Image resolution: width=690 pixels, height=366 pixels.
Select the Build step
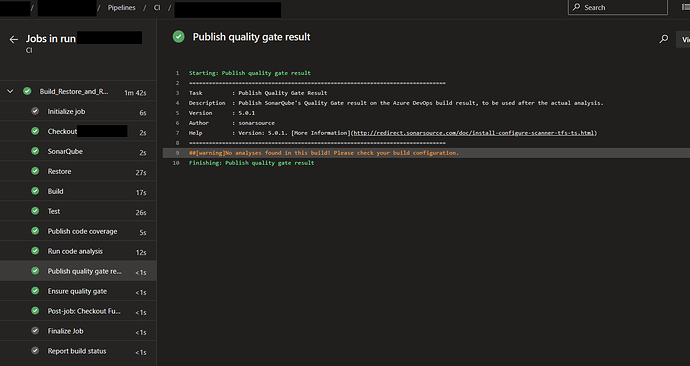click(78, 191)
